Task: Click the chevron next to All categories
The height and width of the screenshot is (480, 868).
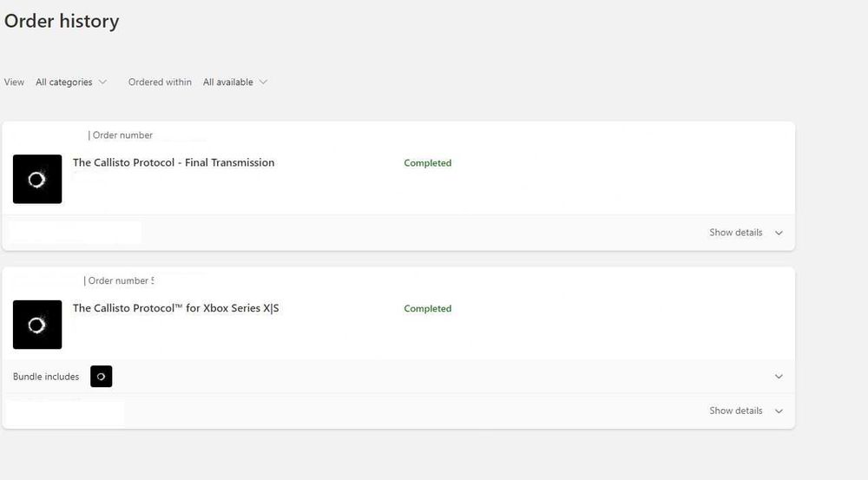Action: tap(103, 82)
